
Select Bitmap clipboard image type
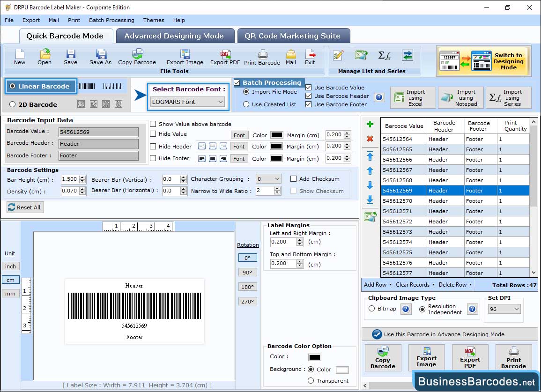click(x=371, y=309)
